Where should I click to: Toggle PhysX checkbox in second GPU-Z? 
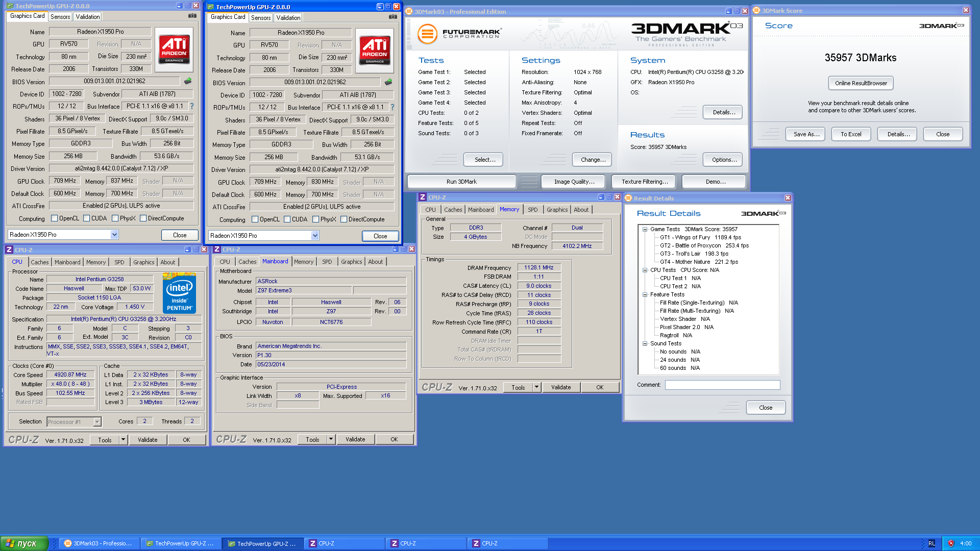pyautogui.click(x=316, y=219)
